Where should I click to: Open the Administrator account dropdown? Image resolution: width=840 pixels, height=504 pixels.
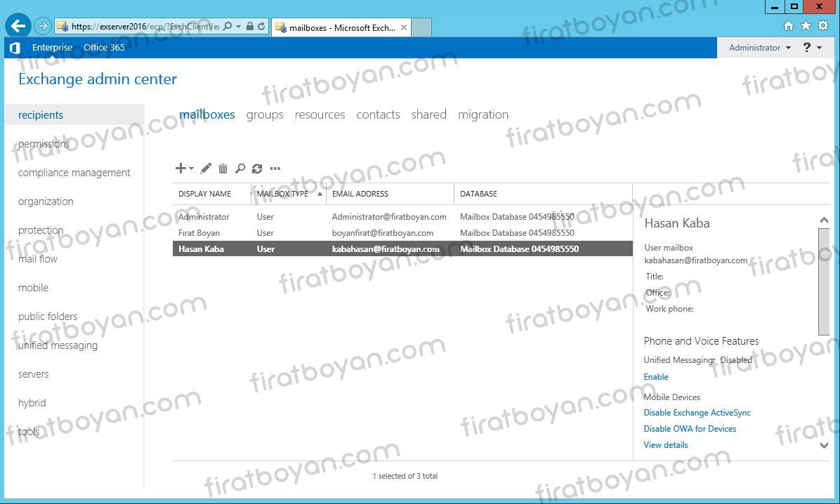760,48
